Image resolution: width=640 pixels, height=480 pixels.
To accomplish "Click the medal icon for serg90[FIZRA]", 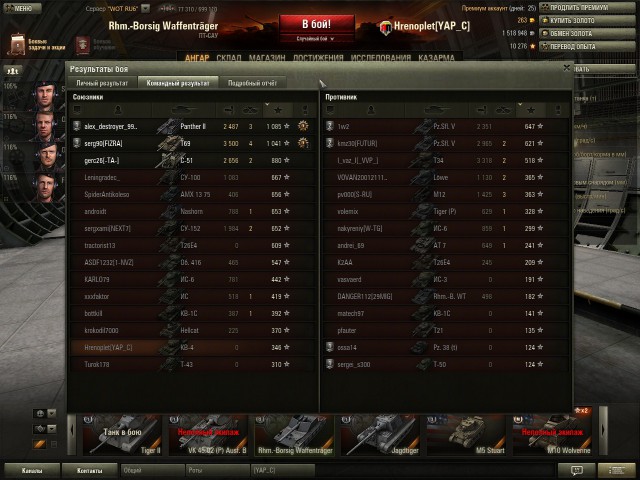I will tap(303, 143).
